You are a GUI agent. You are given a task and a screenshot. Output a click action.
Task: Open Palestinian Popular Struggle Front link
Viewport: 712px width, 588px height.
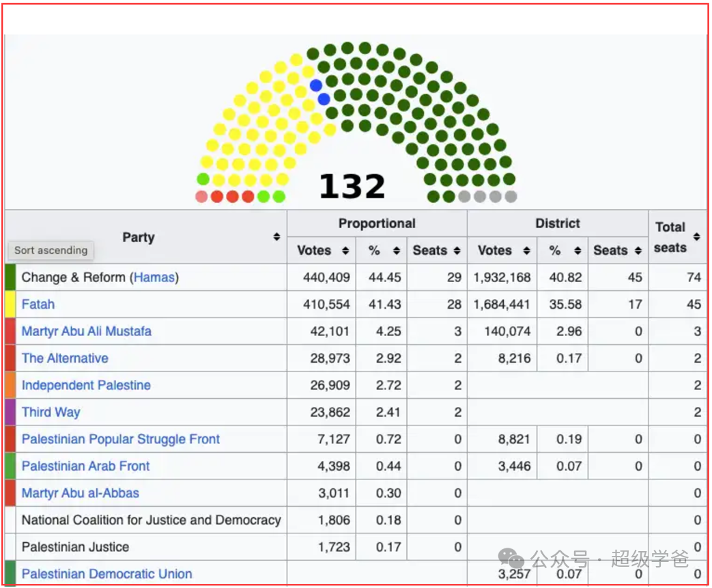(121, 439)
